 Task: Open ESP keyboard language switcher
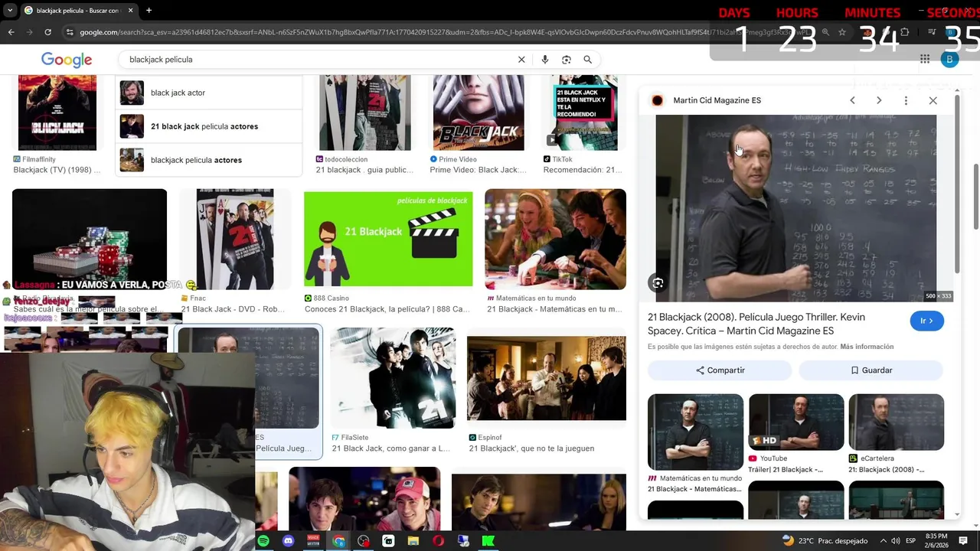[911, 541]
